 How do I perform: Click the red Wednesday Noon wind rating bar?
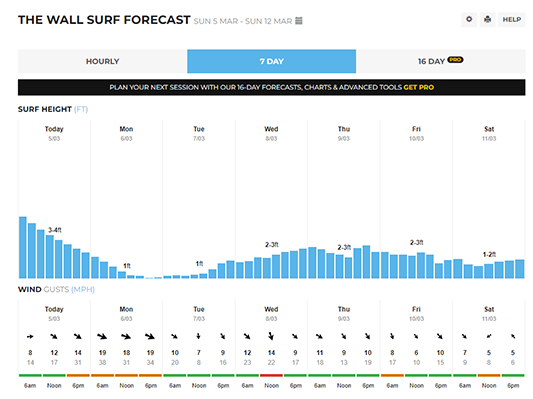point(271,375)
